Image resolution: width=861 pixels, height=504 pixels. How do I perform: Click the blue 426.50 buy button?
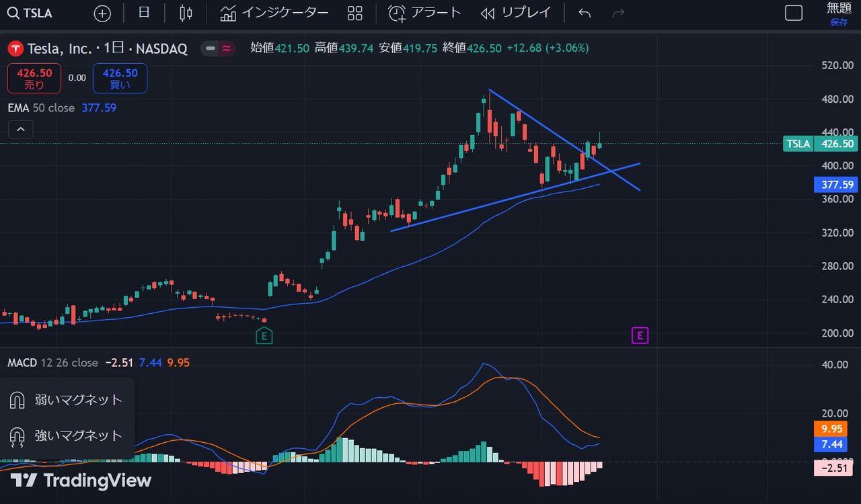point(120,78)
